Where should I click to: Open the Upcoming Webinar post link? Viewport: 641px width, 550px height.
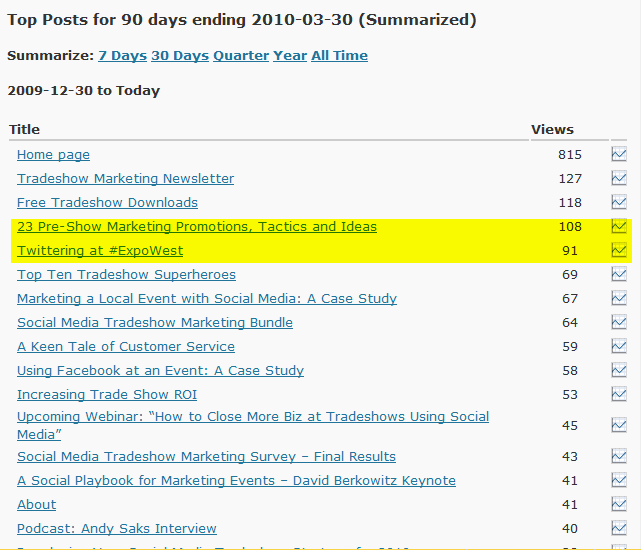tap(253, 425)
